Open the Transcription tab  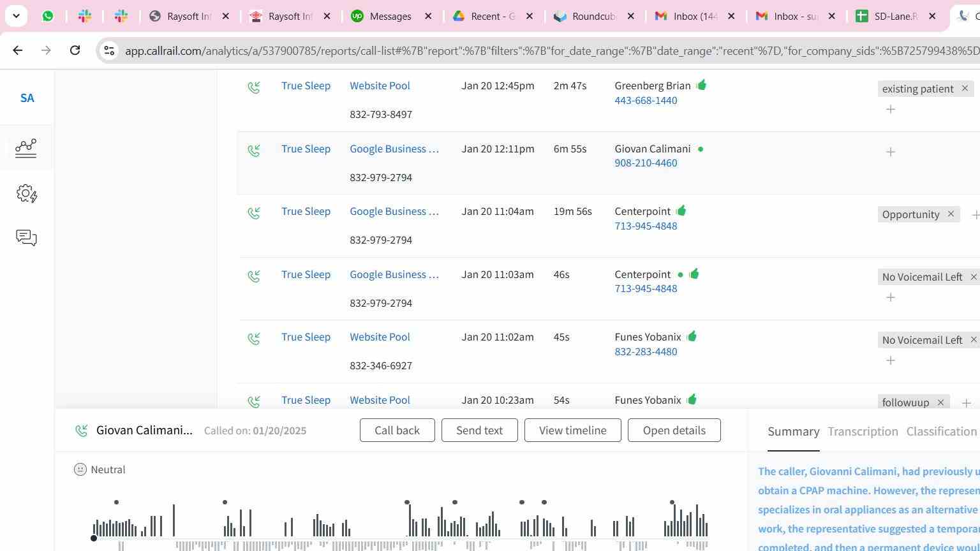[863, 432]
